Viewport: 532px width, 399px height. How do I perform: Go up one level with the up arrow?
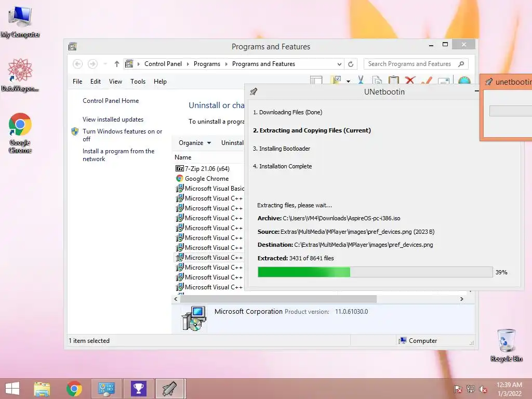[x=117, y=64]
